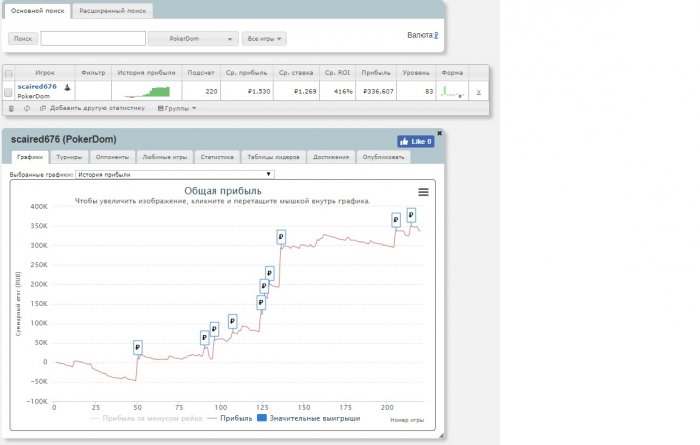Click the refresh icon below the player table
The width and height of the screenshot is (700, 445).
pos(27,108)
